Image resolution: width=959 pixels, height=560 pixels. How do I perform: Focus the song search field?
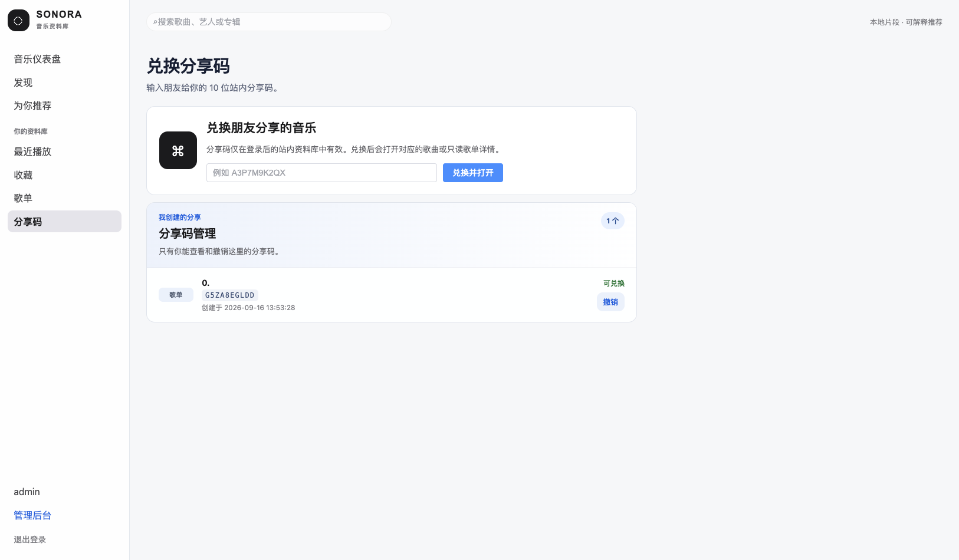coord(269,22)
